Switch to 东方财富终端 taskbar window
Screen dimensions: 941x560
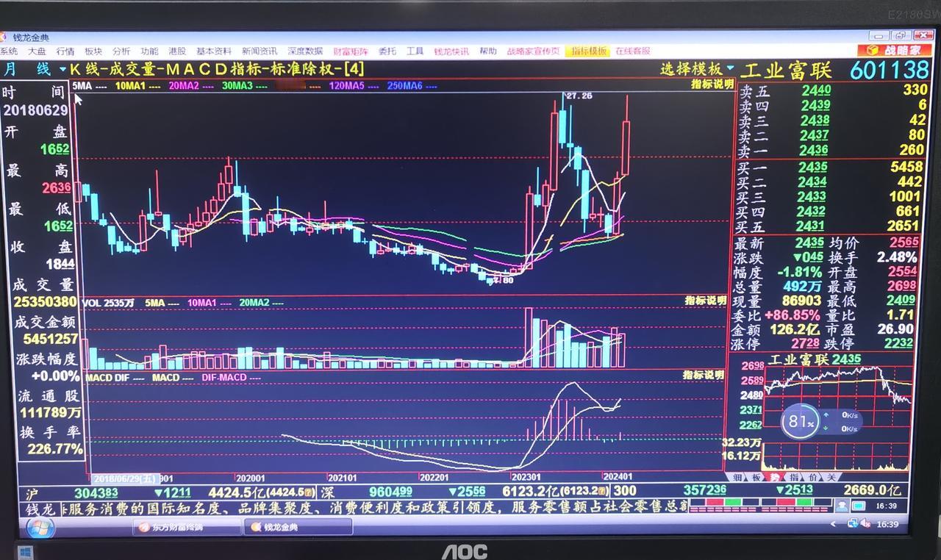point(188,527)
